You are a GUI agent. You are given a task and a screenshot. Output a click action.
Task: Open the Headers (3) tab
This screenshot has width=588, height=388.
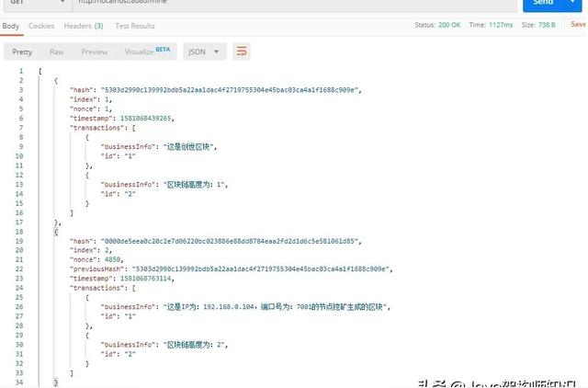[x=84, y=26]
